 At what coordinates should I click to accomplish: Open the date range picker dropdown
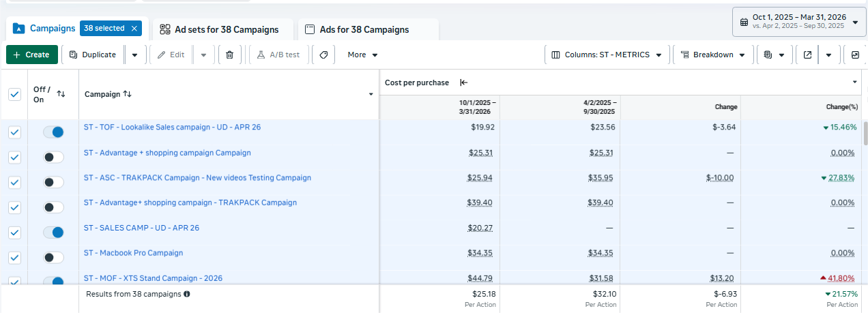click(799, 22)
